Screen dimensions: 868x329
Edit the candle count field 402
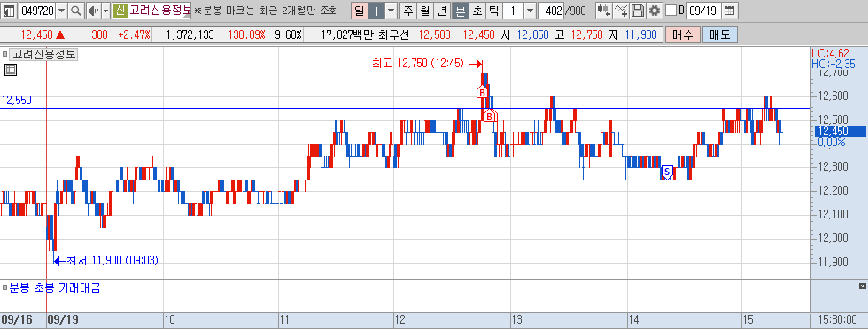click(x=551, y=11)
